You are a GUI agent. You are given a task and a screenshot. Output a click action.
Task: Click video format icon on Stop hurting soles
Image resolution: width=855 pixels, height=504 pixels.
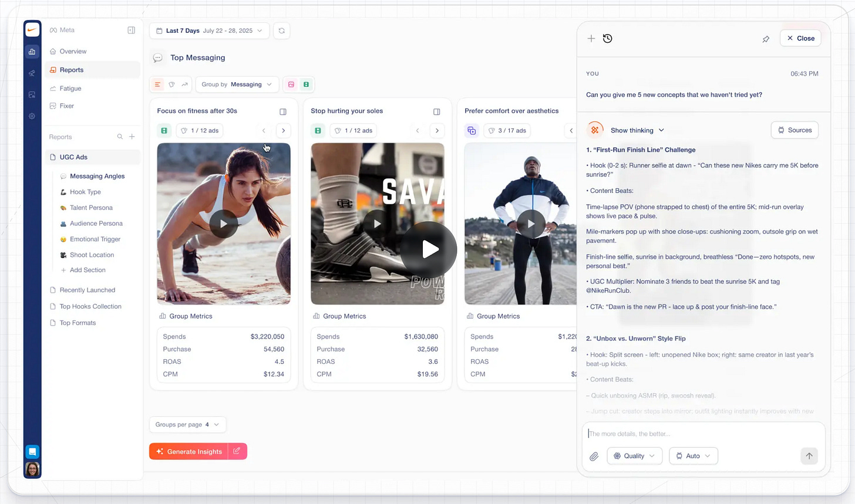tap(318, 130)
